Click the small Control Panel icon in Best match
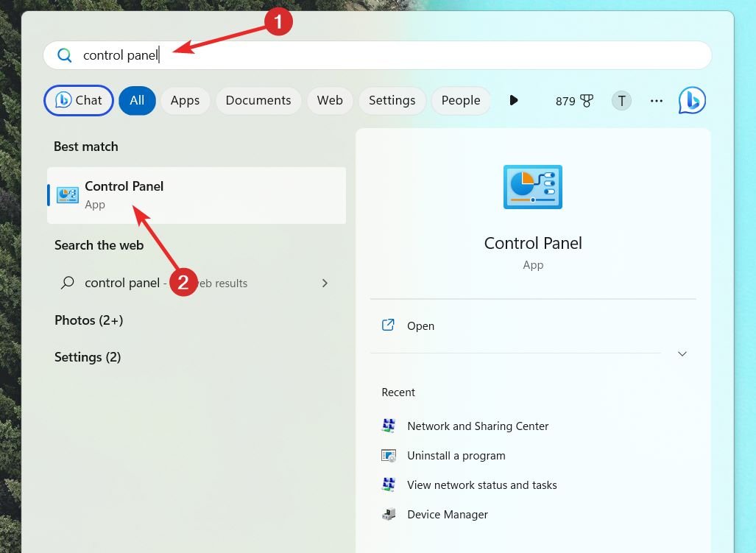 (68, 195)
